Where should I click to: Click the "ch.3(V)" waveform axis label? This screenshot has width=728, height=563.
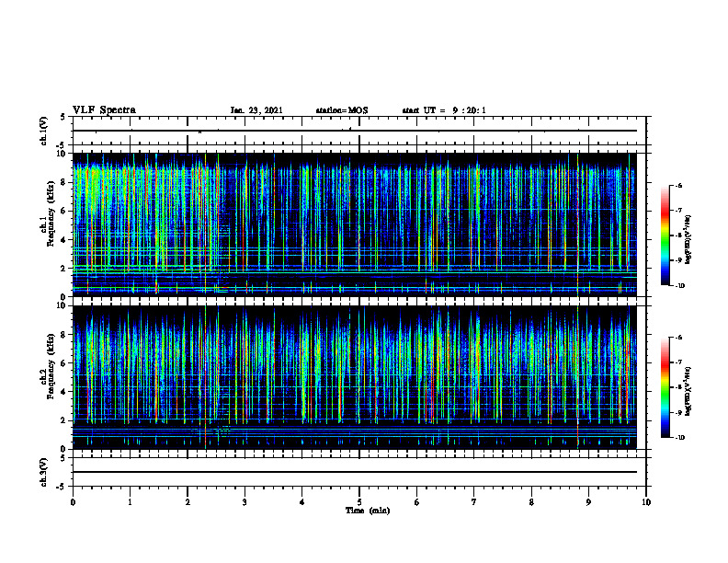click(43, 472)
